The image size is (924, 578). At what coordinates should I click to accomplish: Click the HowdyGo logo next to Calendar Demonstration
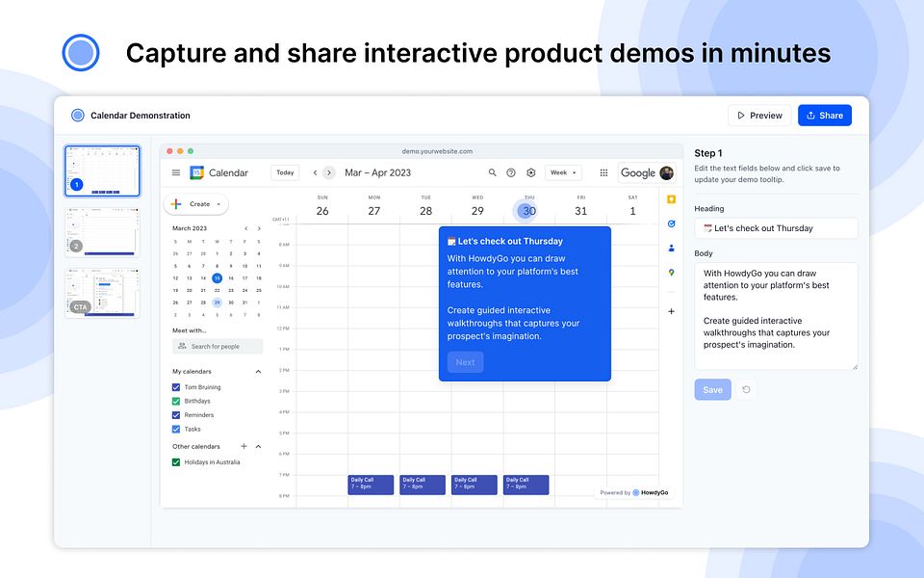77,116
